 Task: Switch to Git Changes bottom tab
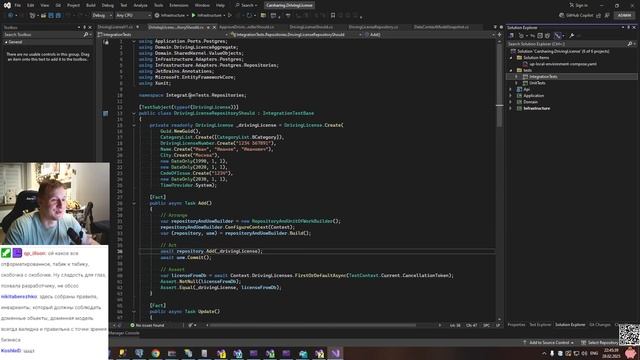pos(600,325)
